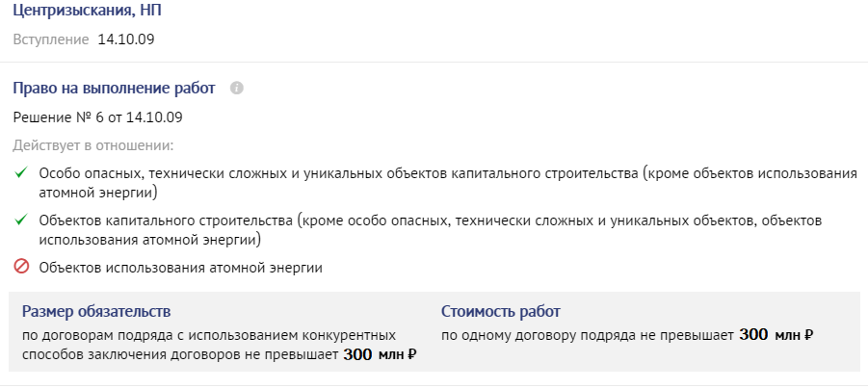Click green checkmark for Объектов капитального строительства
Image resolution: width=868 pixels, height=389 pixels.
tap(21, 220)
